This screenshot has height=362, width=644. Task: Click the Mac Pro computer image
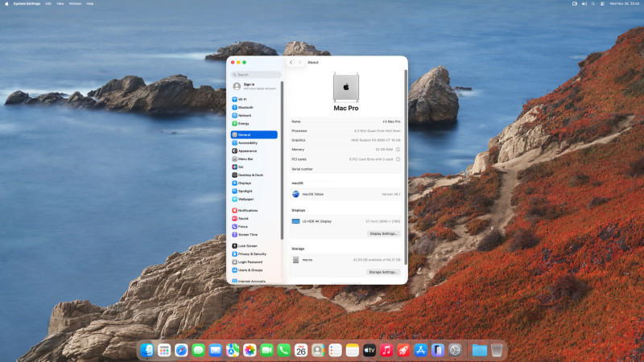pyautogui.click(x=346, y=87)
